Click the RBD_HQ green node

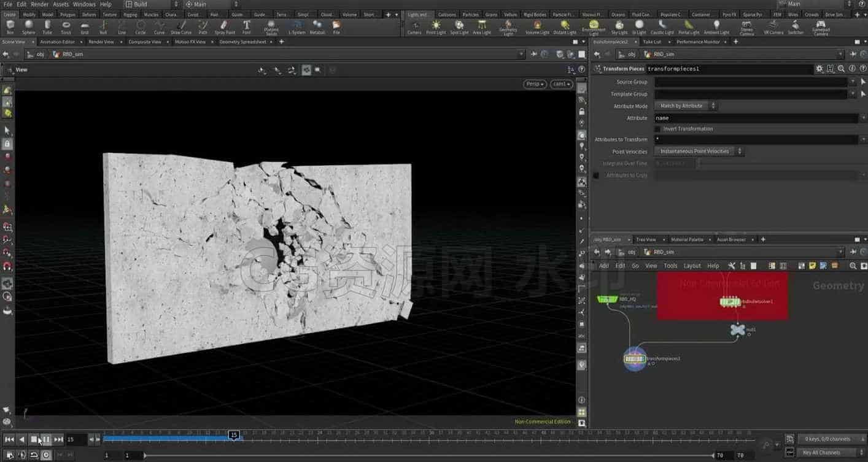coord(607,299)
